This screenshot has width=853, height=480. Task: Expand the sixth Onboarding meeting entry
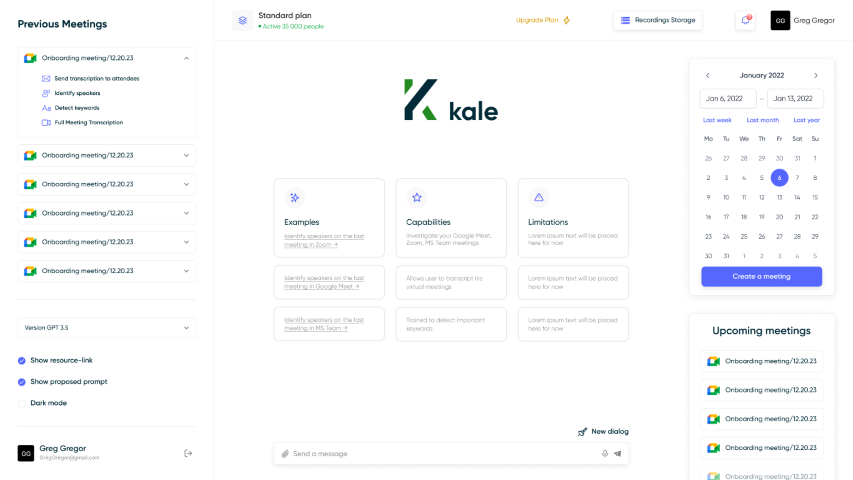pos(186,270)
